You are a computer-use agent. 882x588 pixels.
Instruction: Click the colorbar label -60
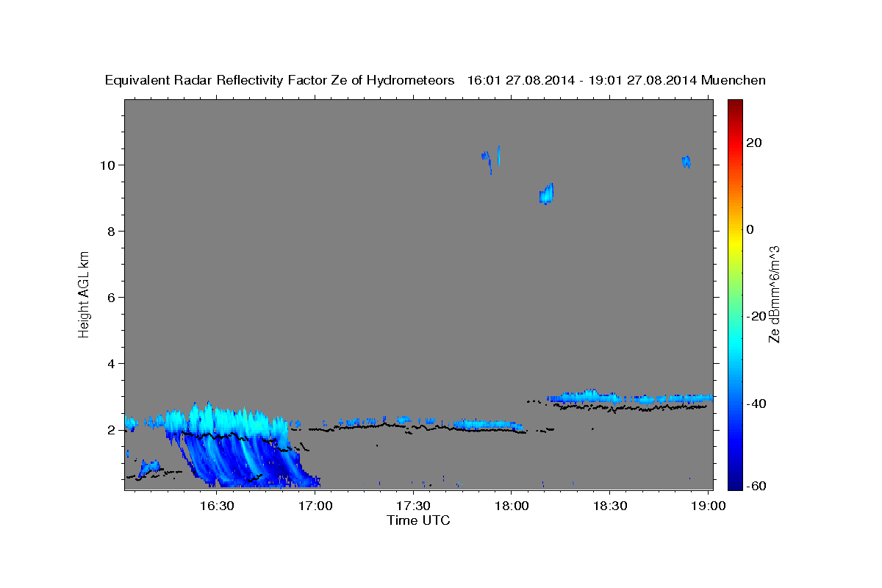click(x=756, y=485)
